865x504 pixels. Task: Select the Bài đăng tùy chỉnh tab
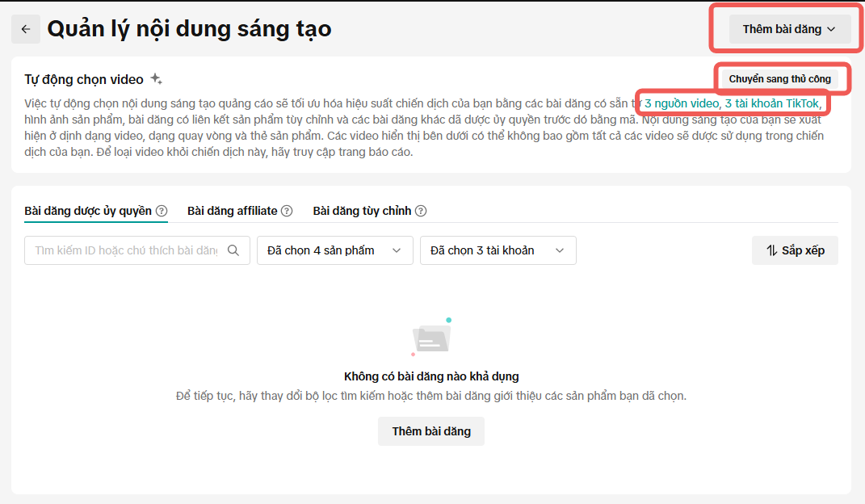click(362, 211)
